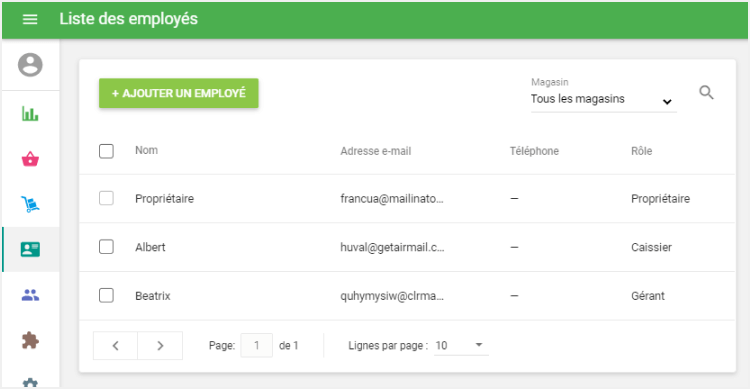
Task: Open the integrations puzzle piece icon
Action: click(30, 341)
